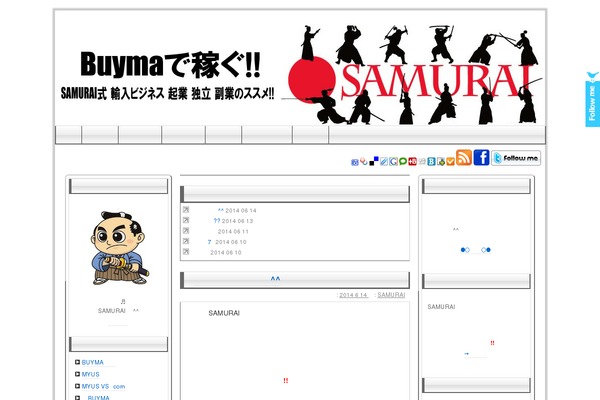Viewport: 600px width, 400px height.
Task: Open the 'MYUS' sidebar link
Action: pyautogui.click(x=90, y=374)
